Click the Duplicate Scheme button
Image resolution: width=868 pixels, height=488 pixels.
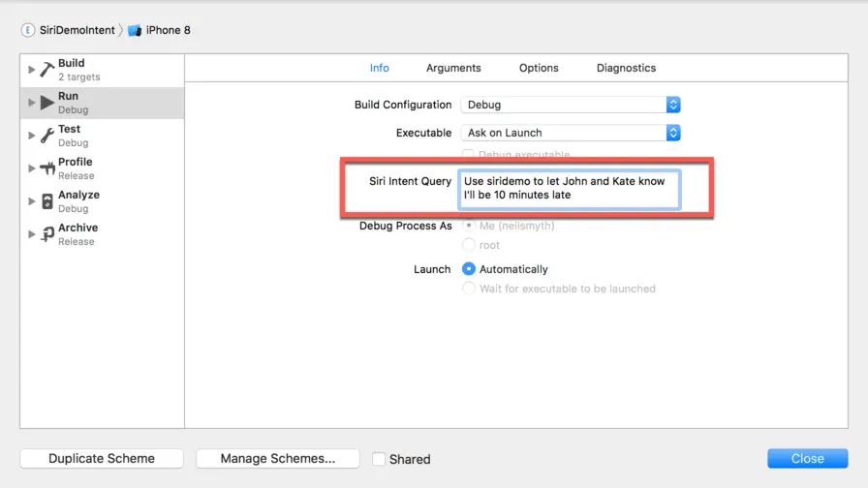click(102, 459)
